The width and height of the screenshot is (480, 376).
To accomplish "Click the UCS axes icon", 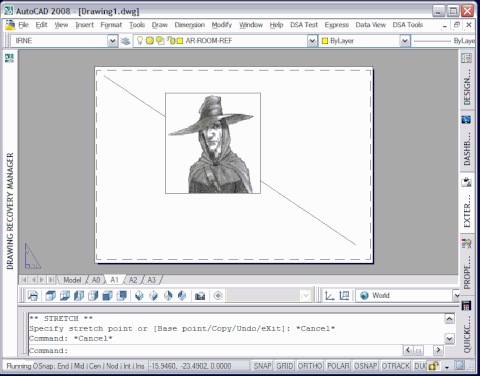I will 330,296.
